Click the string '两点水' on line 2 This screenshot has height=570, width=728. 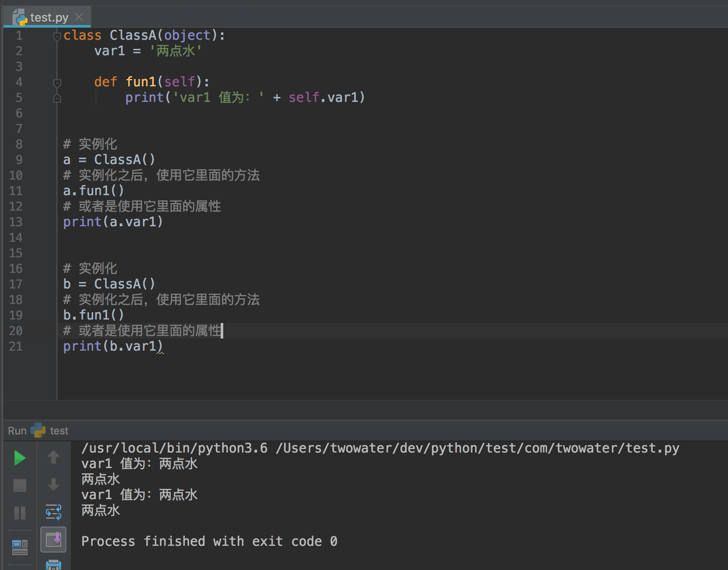click(x=176, y=51)
